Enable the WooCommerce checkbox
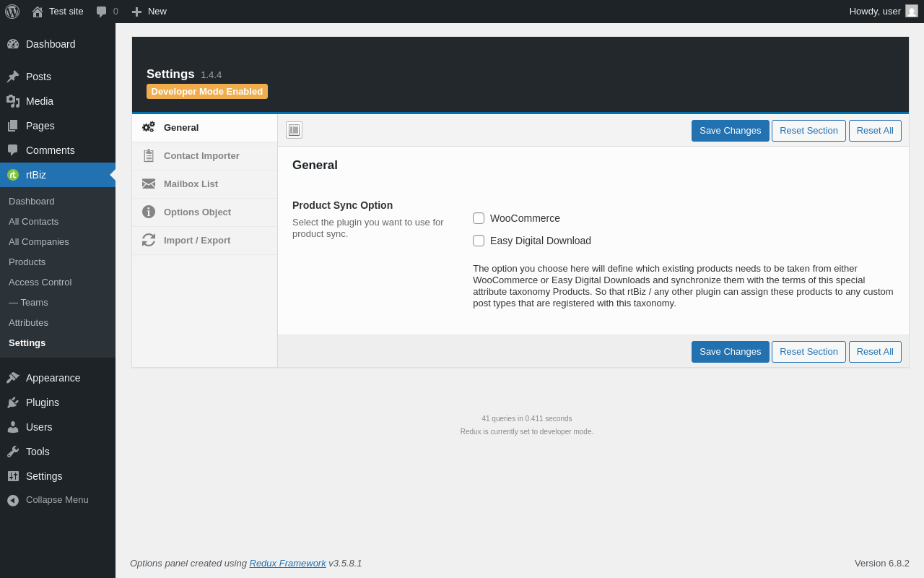 479,218
